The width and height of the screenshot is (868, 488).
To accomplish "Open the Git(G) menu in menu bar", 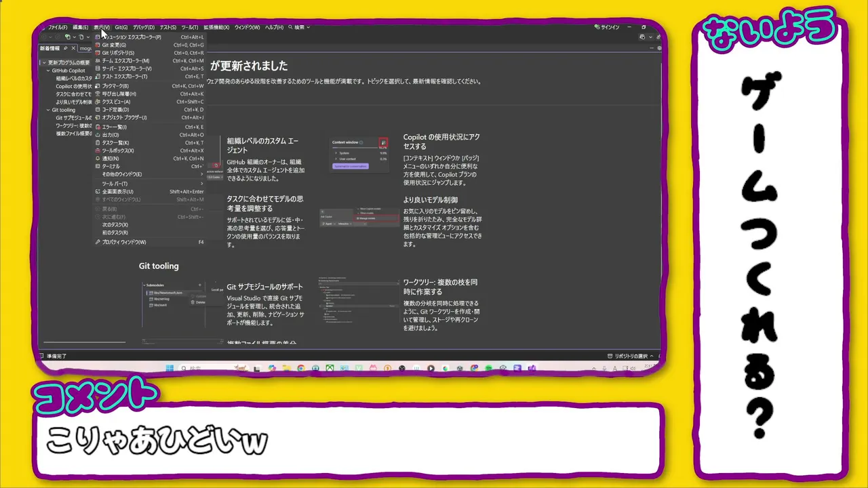I will point(121,28).
